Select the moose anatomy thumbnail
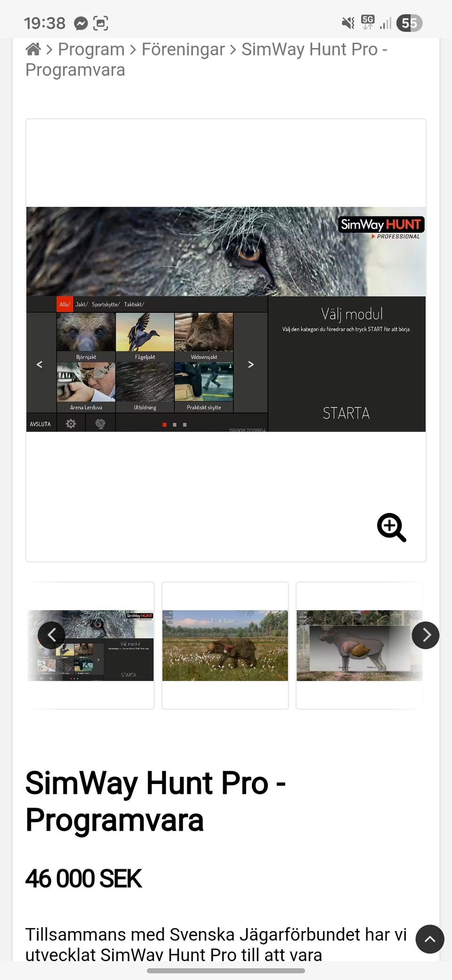This screenshot has height=980, width=452. click(359, 645)
